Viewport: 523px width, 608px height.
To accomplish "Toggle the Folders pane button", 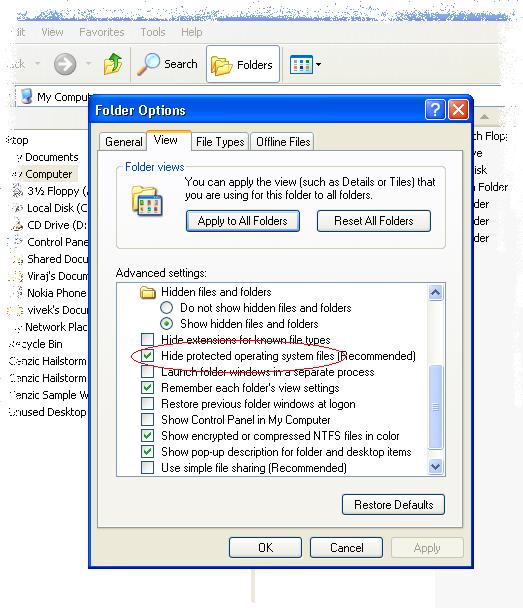I will point(243,64).
